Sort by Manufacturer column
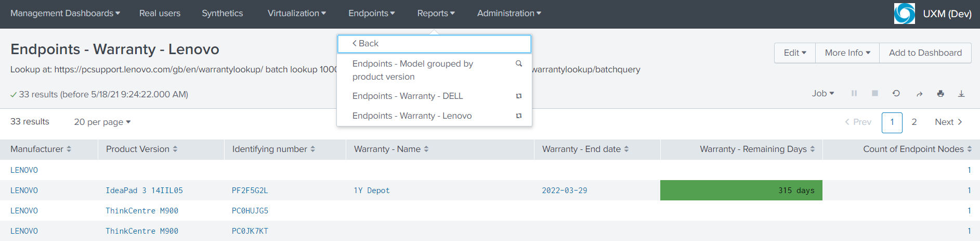The image size is (980, 241). [x=41, y=149]
